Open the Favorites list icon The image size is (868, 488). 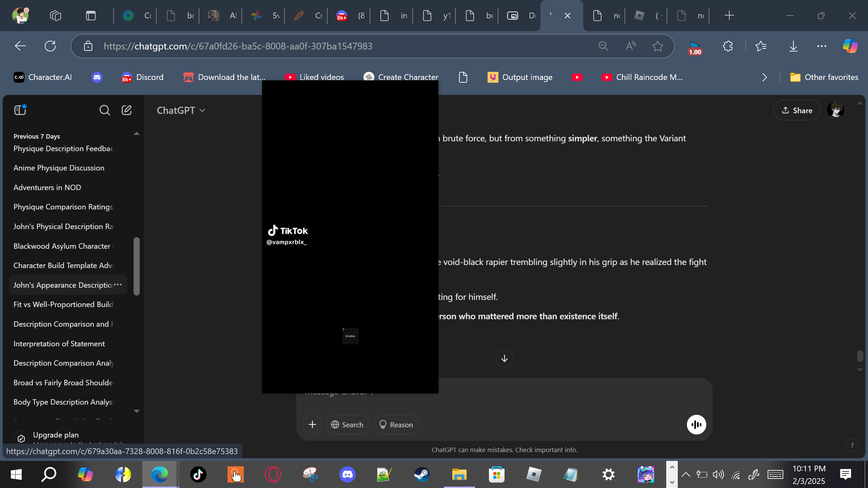761,46
